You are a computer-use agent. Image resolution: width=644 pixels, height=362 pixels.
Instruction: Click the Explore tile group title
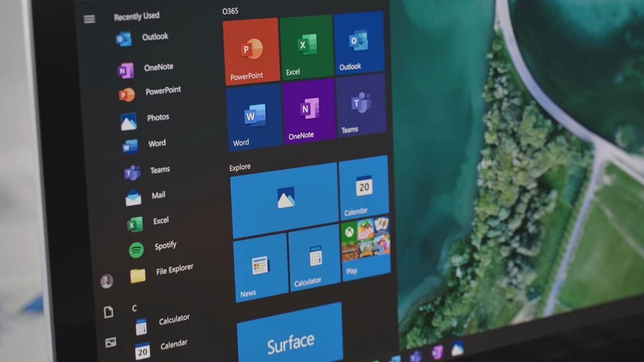240,167
